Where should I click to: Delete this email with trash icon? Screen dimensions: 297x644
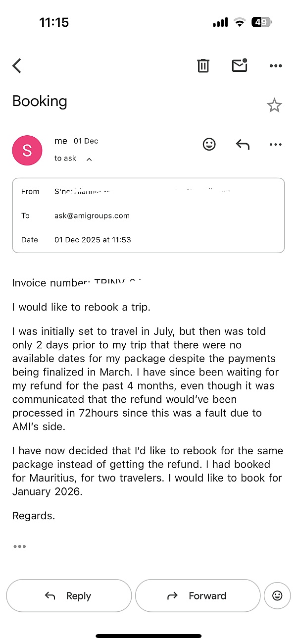coord(203,66)
